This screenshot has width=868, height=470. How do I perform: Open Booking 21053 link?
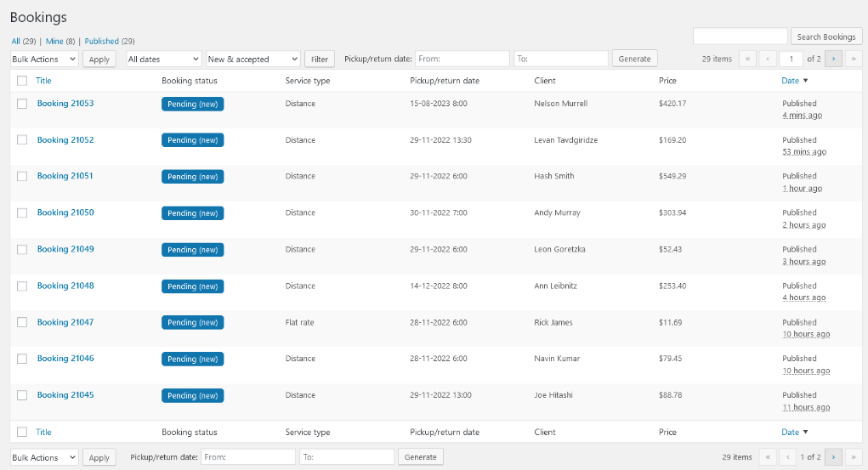(x=65, y=103)
